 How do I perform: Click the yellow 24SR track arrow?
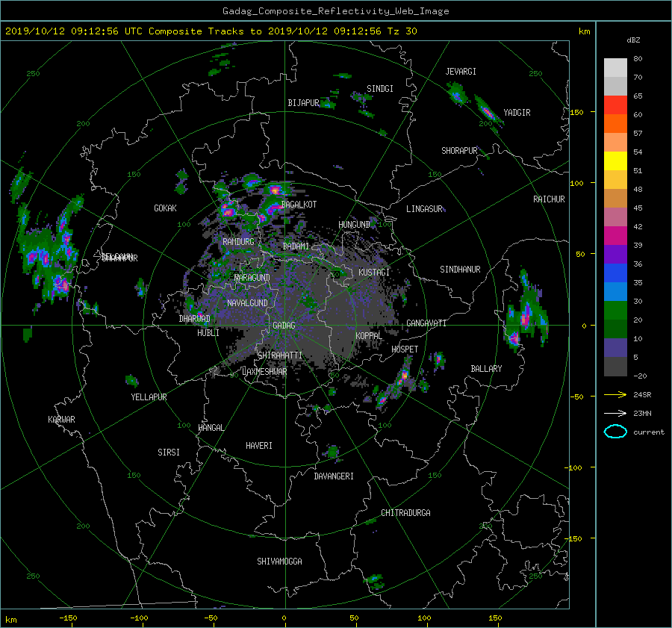pyautogui.click(x=615, y=395)
